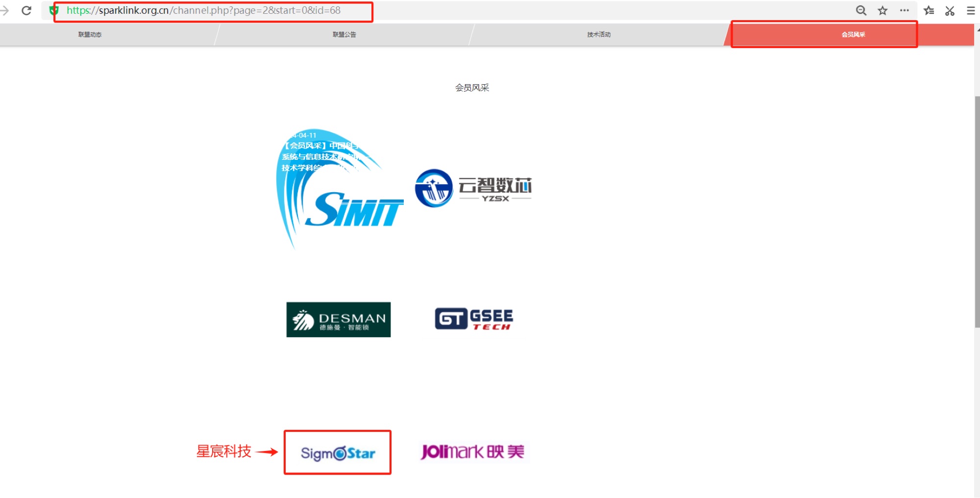This screenshot has width=980, height=498.
Task: Click the scissors screenshot tool icon
Action: [x=950, y=10]
